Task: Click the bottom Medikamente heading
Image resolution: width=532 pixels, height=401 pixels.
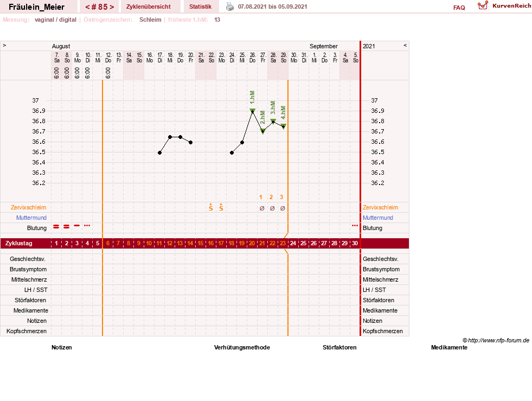Action: 449,347
